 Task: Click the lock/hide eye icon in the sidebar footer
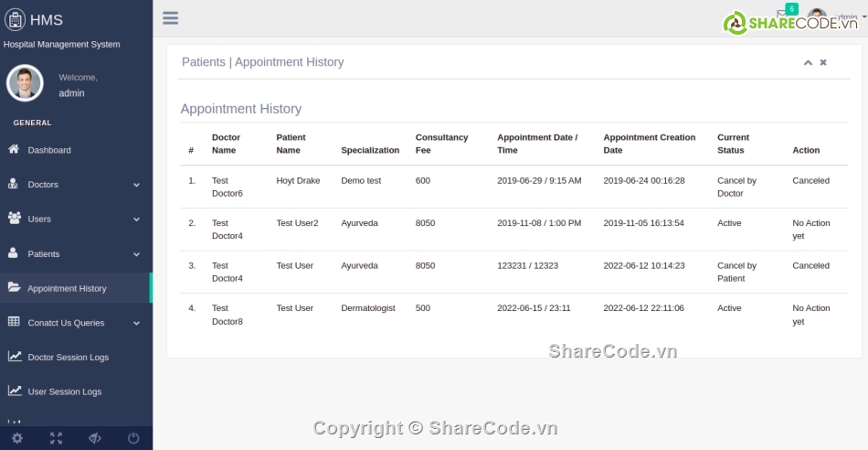pos(94,438)
